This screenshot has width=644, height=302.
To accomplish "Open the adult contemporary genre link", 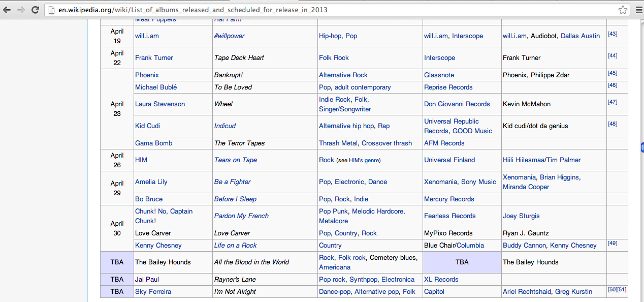I will coord(363,87).
